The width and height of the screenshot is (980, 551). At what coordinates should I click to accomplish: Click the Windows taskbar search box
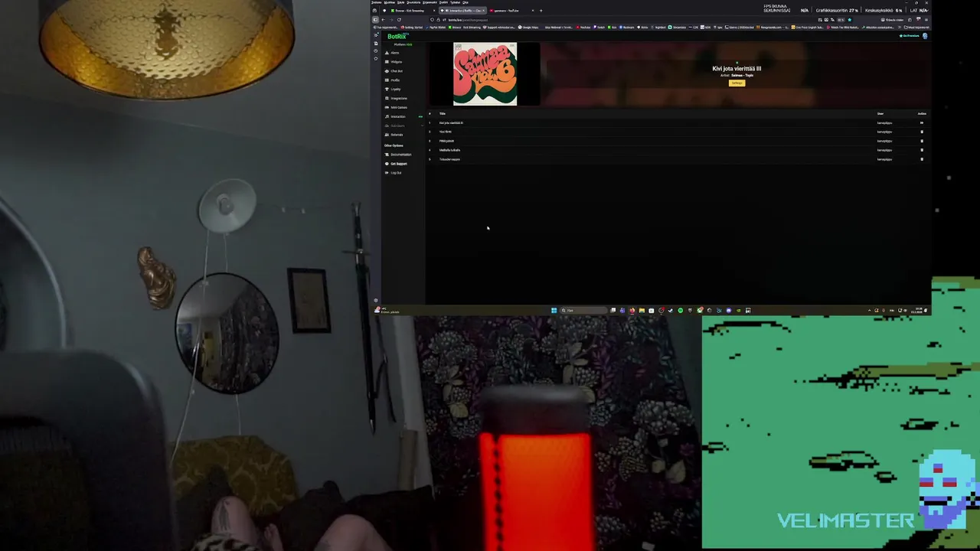click(584, 310)
